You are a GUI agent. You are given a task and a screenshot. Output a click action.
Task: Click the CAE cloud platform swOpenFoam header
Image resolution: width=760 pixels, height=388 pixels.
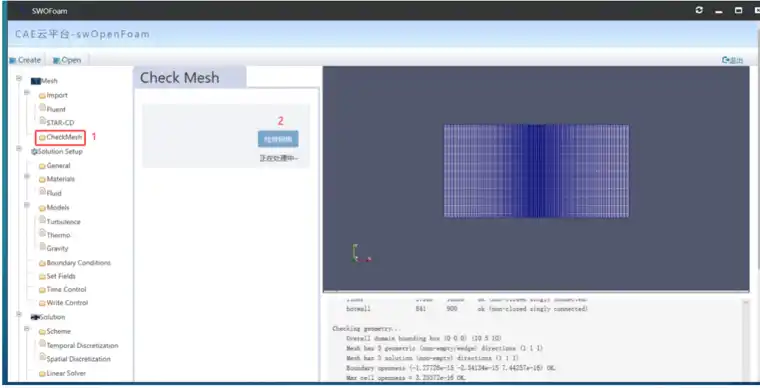click(82, 34)
